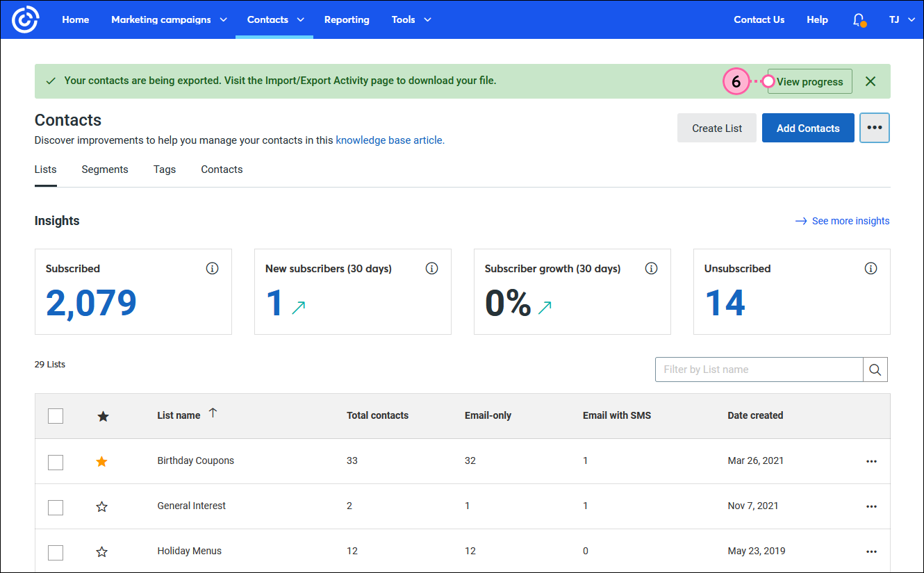Go to Home in the top nav

click(x=75, y=19)
